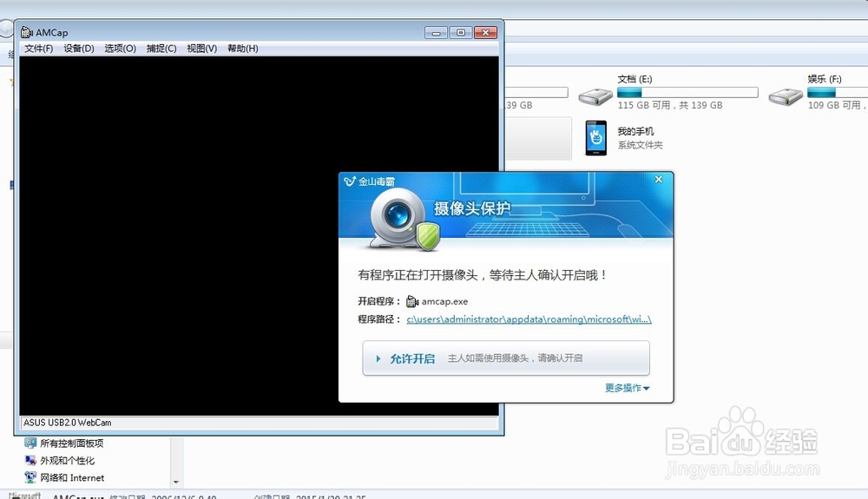Viewport: 868px width, 499px height.
Task: Open the 捕捉(C) menu in AMCap
Action: (x=161, y=49)
